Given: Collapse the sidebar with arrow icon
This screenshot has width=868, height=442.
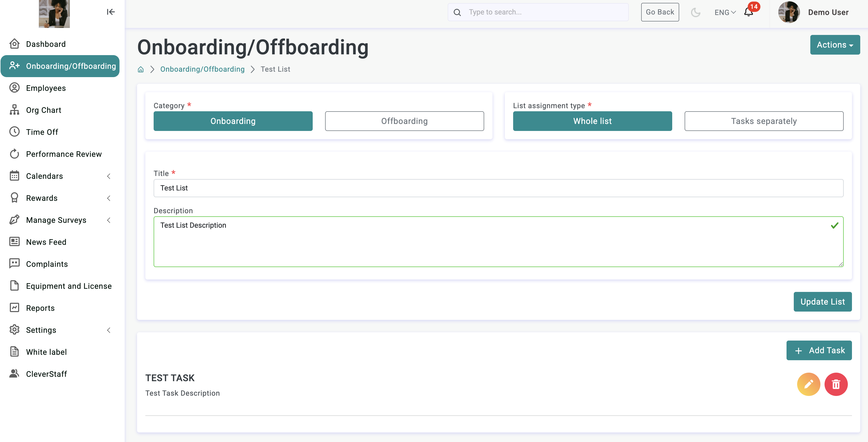Looking at the screenshot, I should [110, 12].
